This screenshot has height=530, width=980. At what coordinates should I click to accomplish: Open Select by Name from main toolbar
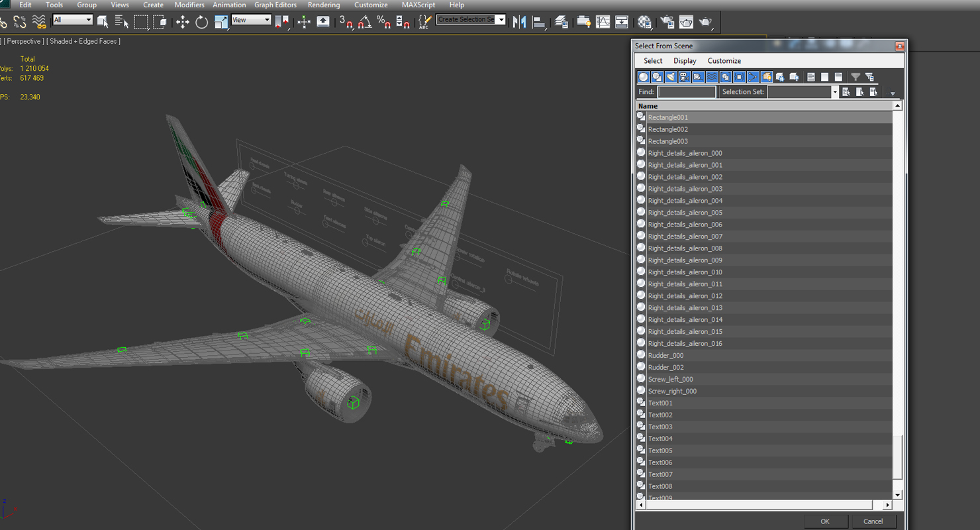click(121, 22)
